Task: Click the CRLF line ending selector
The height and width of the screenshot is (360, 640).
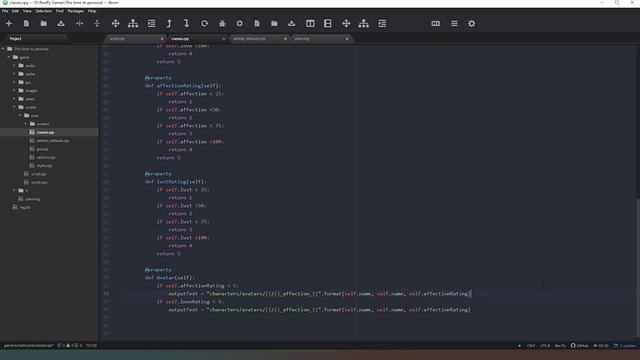Action: [x=531, y=346]
